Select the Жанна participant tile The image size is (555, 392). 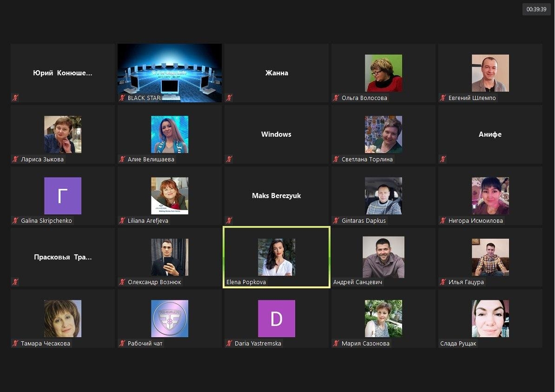pyautogui.click(x=277, y=73)
